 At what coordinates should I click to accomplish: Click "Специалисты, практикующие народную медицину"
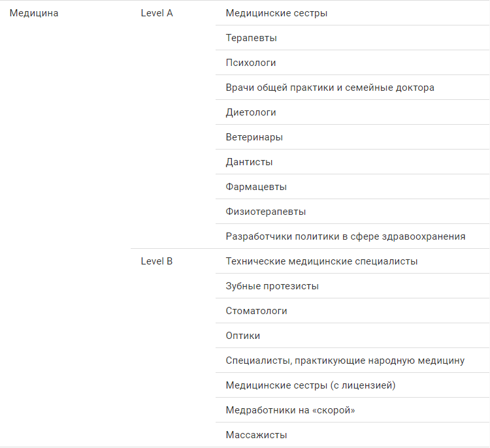(345, 360)
